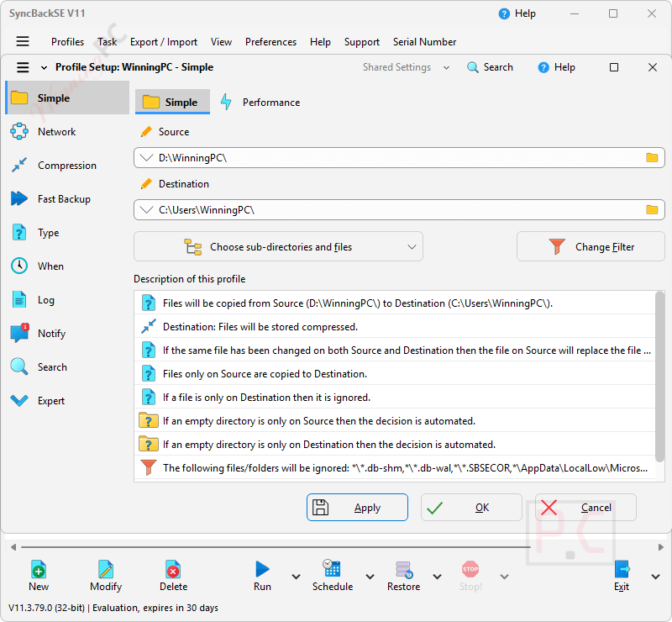Select 'Destination: Files will be stored compressed.' row
The height and width of the screenshot is (622, 672).
tap(395, 327)
